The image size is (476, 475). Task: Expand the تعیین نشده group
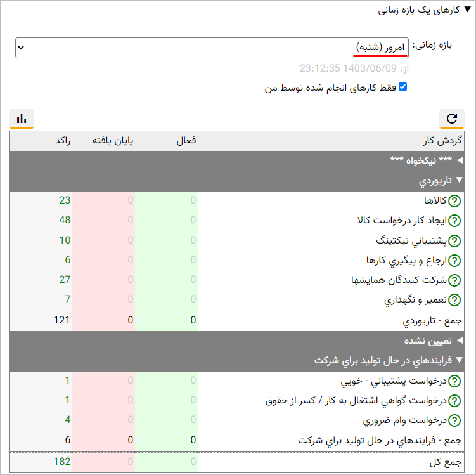point(460,341)
